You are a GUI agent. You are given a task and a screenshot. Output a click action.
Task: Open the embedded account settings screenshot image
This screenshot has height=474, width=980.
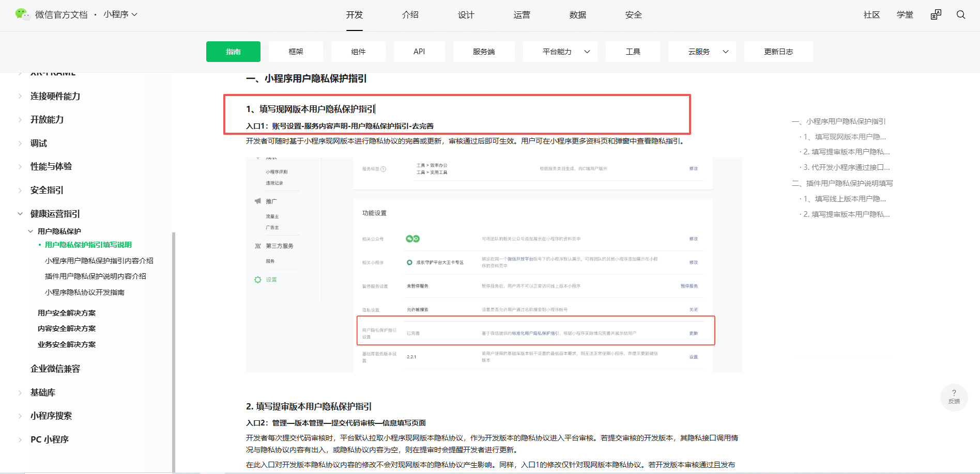pyautogui.click(x=494, y=265)
